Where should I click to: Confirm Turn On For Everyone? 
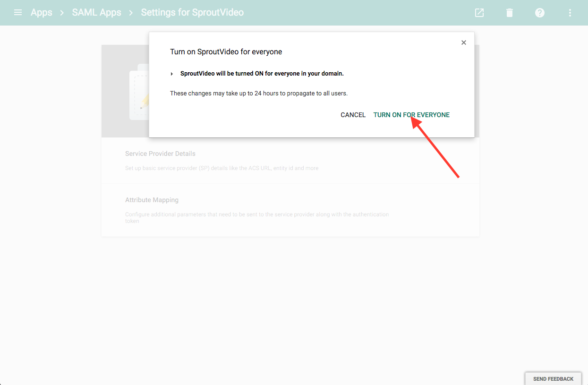411,115
